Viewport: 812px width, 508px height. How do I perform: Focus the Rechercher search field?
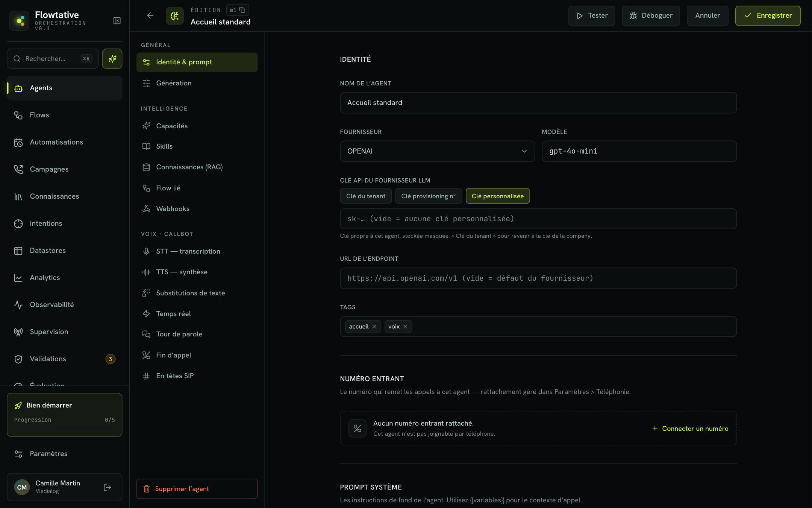point(53,59)
